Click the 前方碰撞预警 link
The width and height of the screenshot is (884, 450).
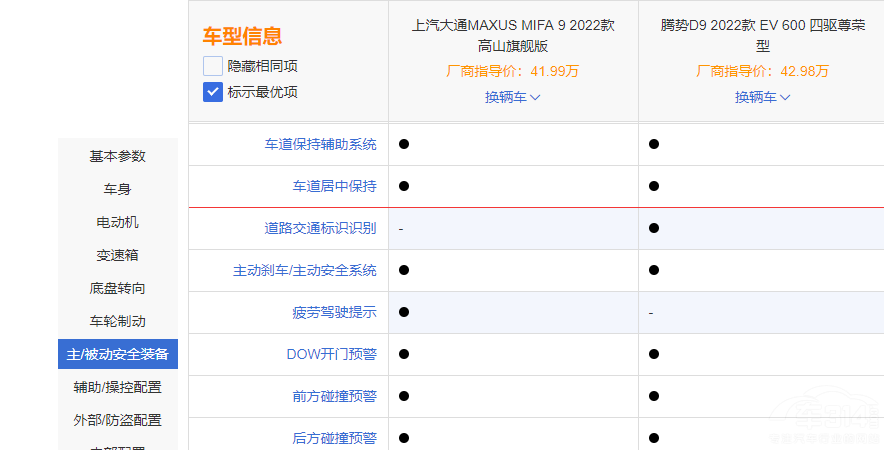334,396
